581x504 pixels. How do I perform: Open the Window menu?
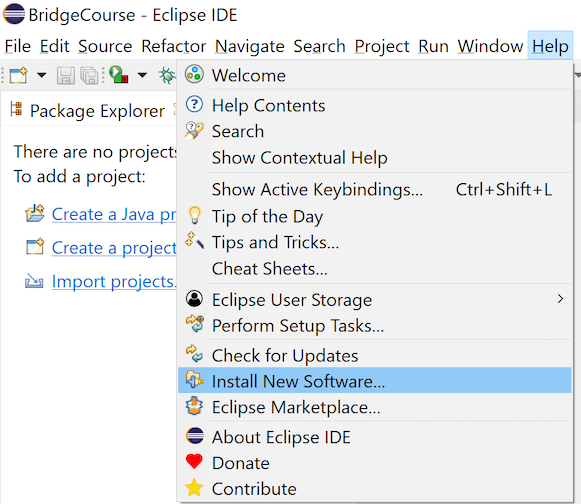click(490, 46)
